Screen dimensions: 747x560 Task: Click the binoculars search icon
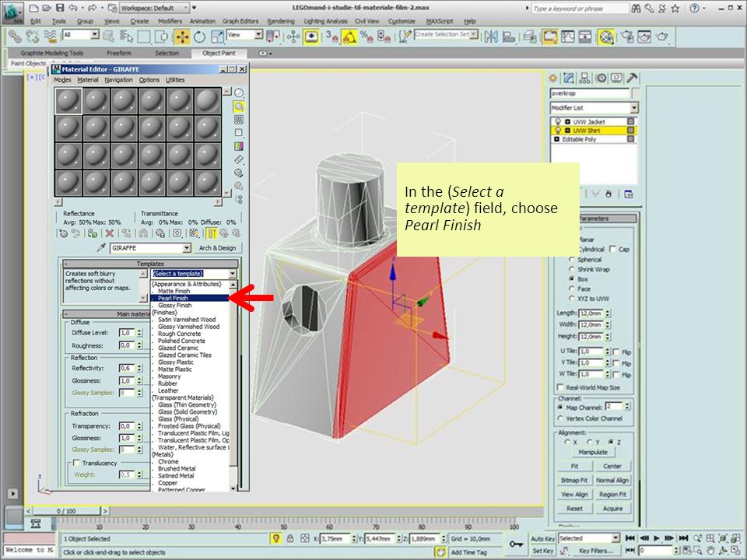click(636, 8)
